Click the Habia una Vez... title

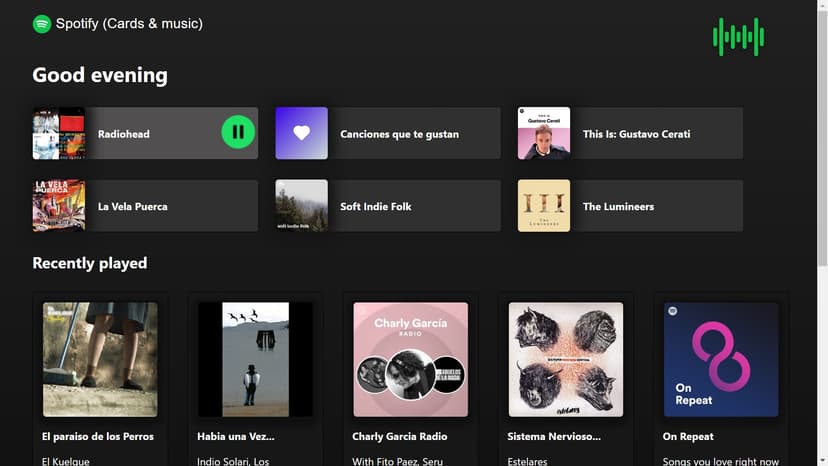[x=236, y=436]
